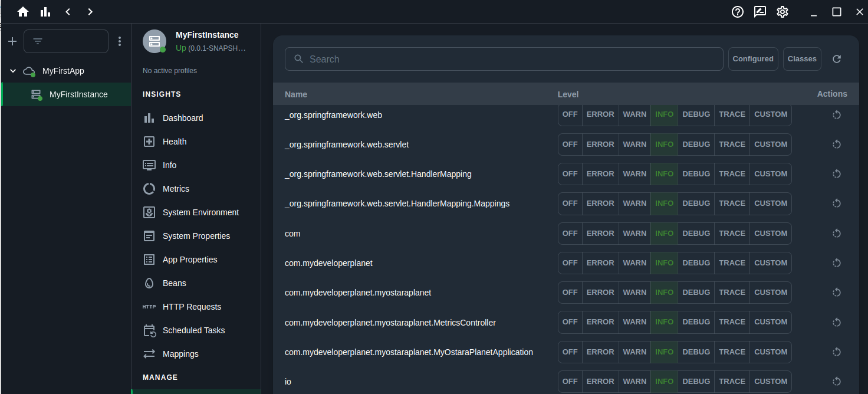Navigate home using the house icon
This screenshot has height=394, width=868.
[x=22, y=11]
